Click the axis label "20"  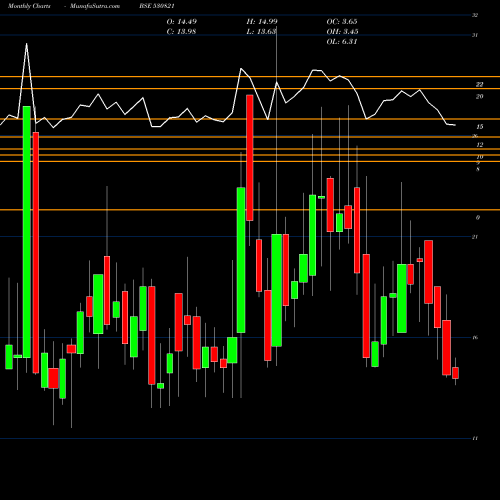479,97
